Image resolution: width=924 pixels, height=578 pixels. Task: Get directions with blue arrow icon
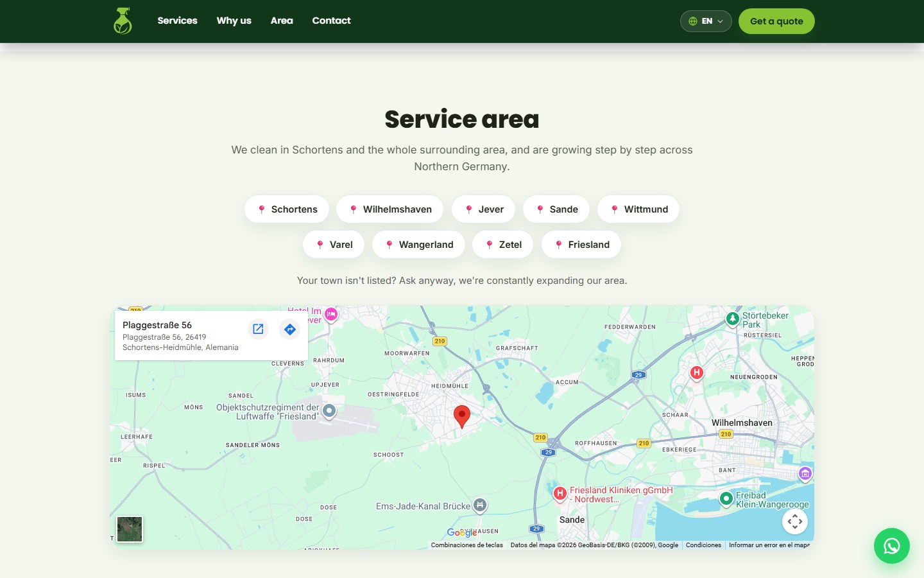[x=290, y=329]
